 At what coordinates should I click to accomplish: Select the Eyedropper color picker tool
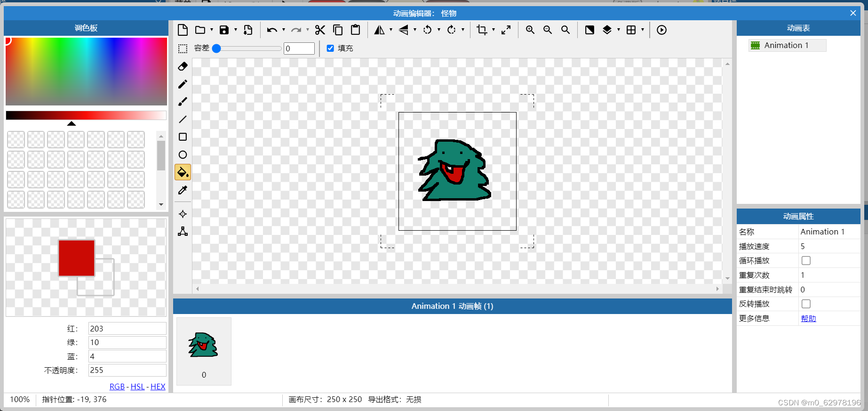tap(183, 190)
